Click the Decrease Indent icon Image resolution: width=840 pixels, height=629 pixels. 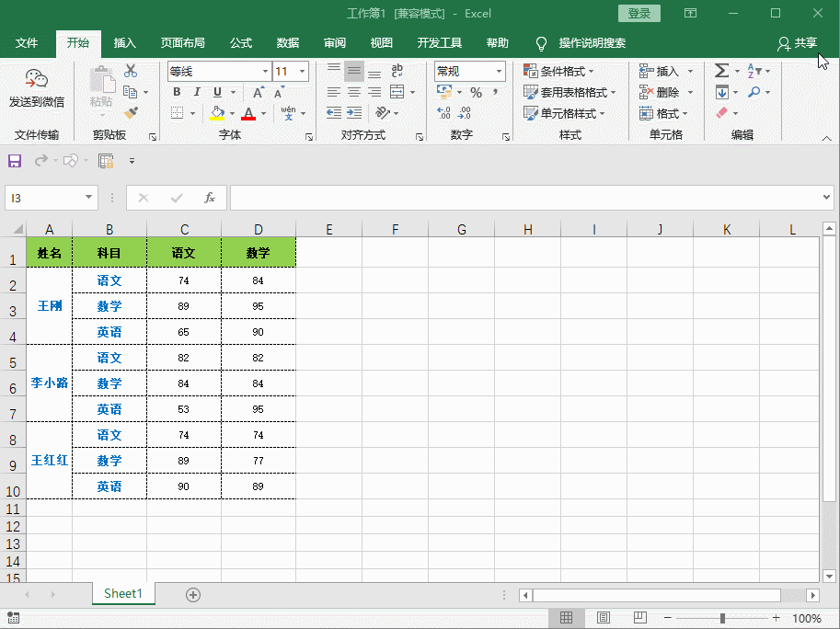pos(334,113)
